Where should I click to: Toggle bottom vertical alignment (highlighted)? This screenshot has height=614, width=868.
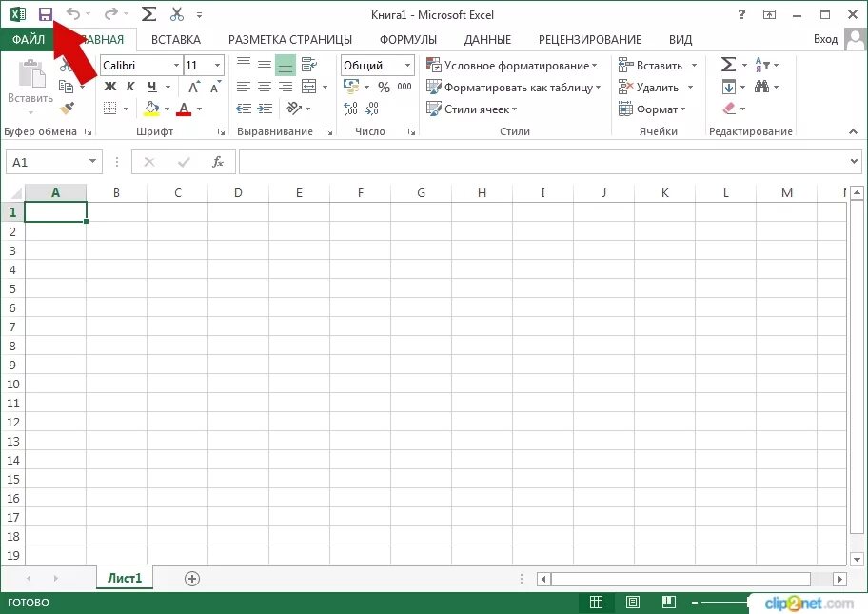point(286,65)
